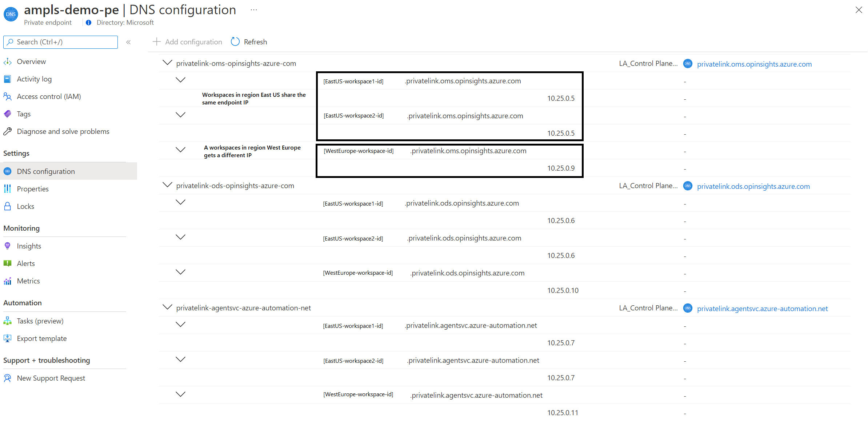Open the ellipsis more options menu
The height and width of the screenshot is (421, 868).
click(254, 10)
